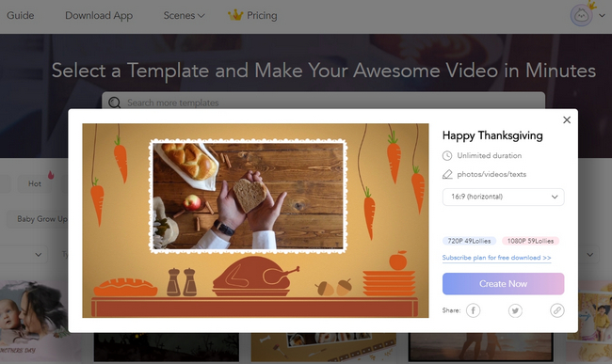The width and height of the screenshot is (612, 364).
Task: Open the sunset couple template thumbnail
Action: coord(480,347)
